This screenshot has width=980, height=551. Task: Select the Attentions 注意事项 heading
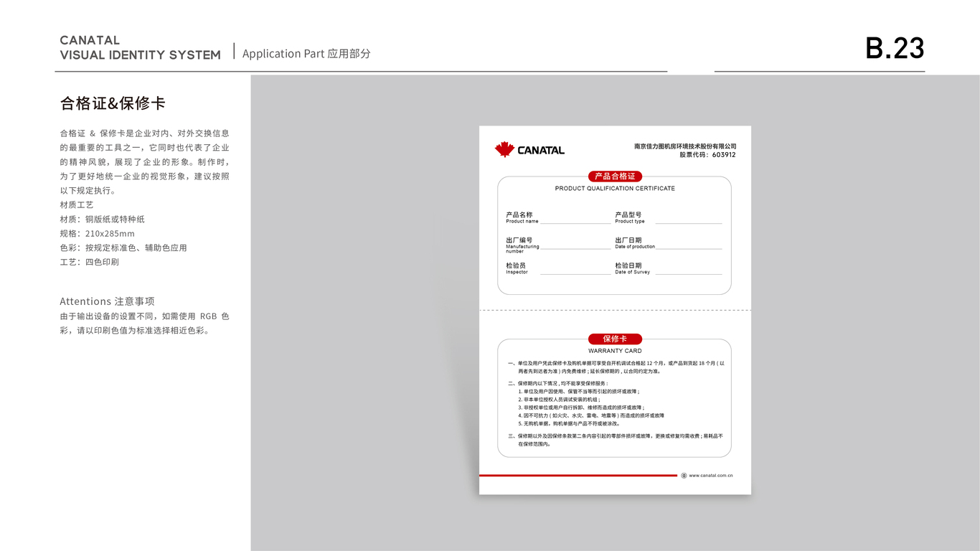(x=107, y=301)
